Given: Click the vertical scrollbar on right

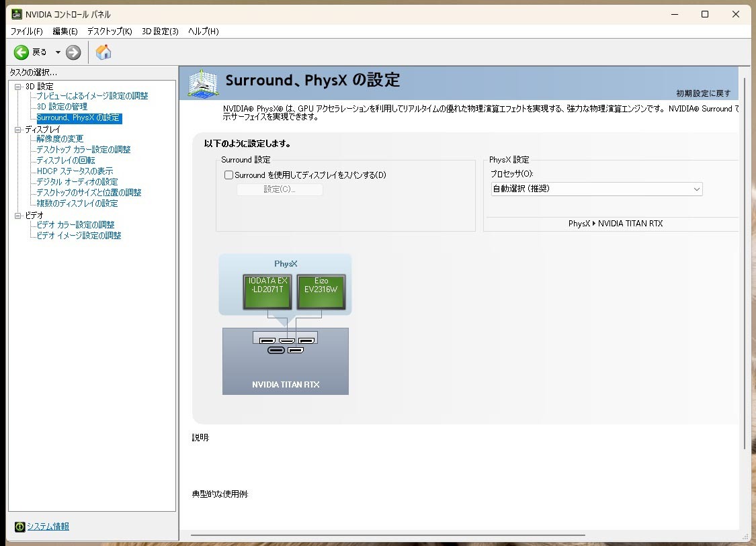Looking at the screenshot, I should [745, 264].
